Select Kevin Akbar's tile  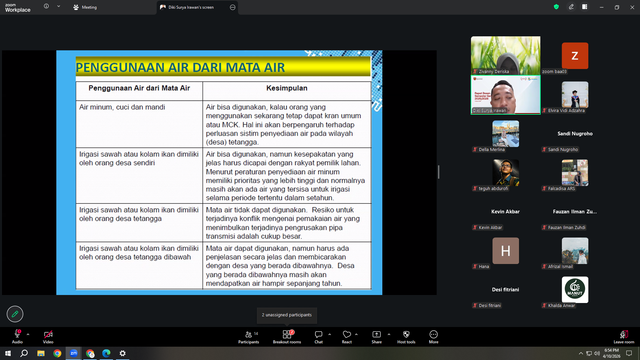505,211
